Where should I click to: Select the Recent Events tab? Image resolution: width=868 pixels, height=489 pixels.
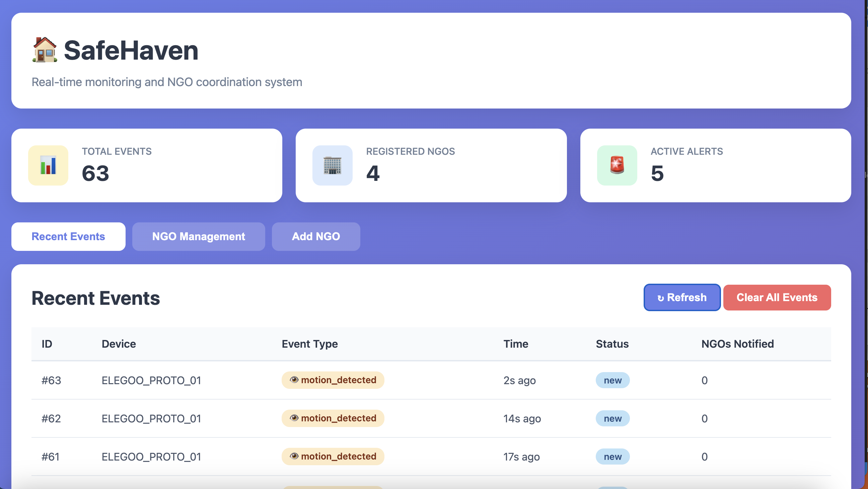(x=68, y=236)
